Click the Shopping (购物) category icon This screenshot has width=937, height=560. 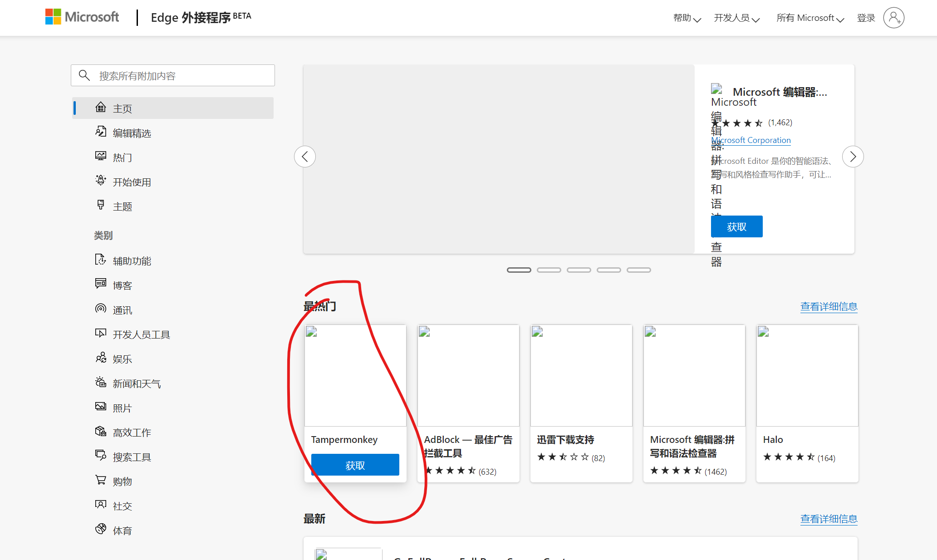[x=101, y=480]
